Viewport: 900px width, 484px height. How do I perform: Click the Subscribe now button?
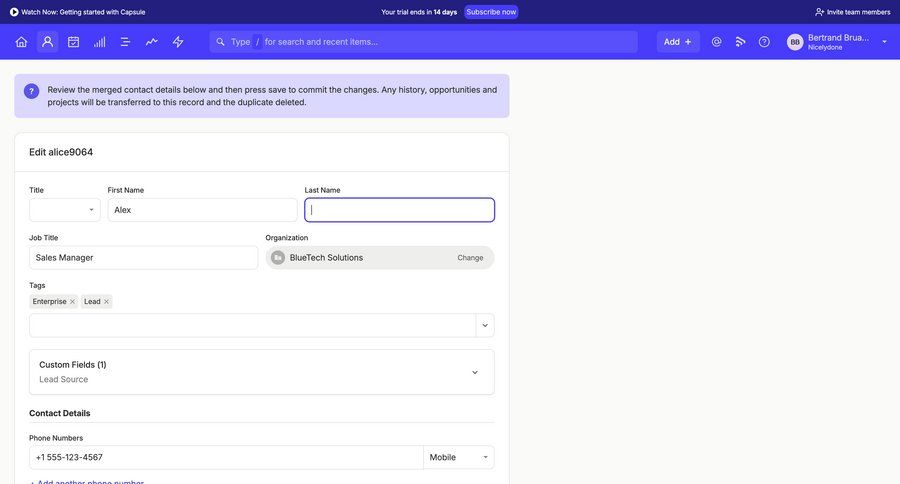[x=491, y=12]
